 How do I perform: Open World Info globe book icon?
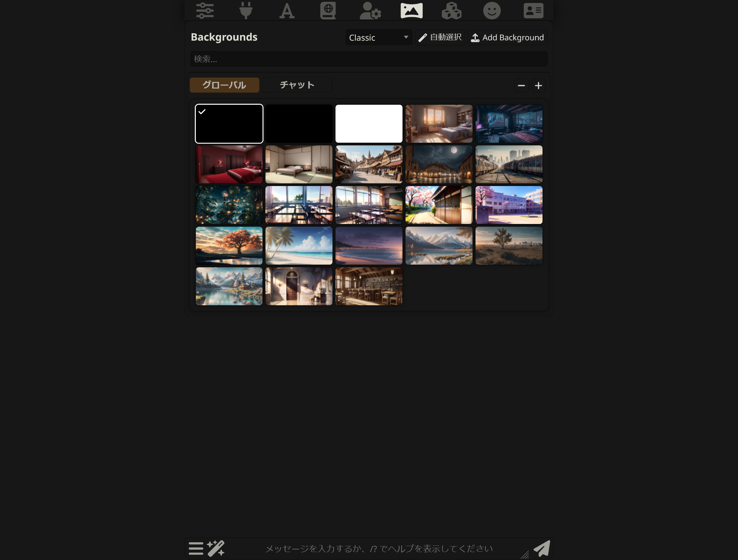point(328,10)
